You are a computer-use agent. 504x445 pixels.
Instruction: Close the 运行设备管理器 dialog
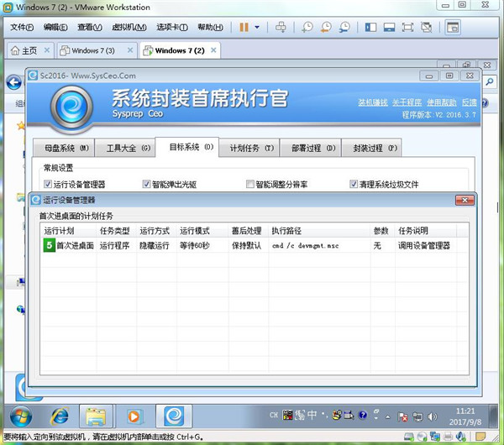tap(465, 200)
